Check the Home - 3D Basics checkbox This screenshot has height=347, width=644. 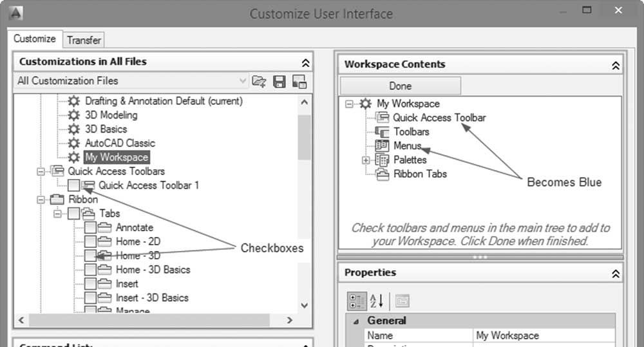coord(90,270)
